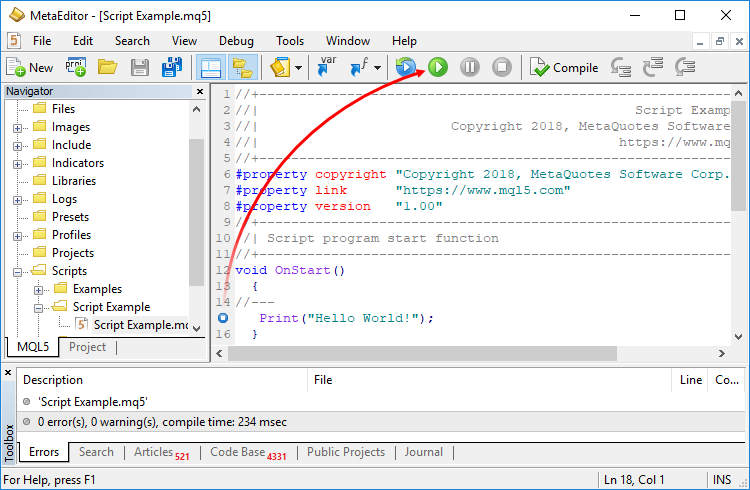The height and width of the screenshot is (490, 750).
Task: Open the Window menu
Action: pos(348,41)
